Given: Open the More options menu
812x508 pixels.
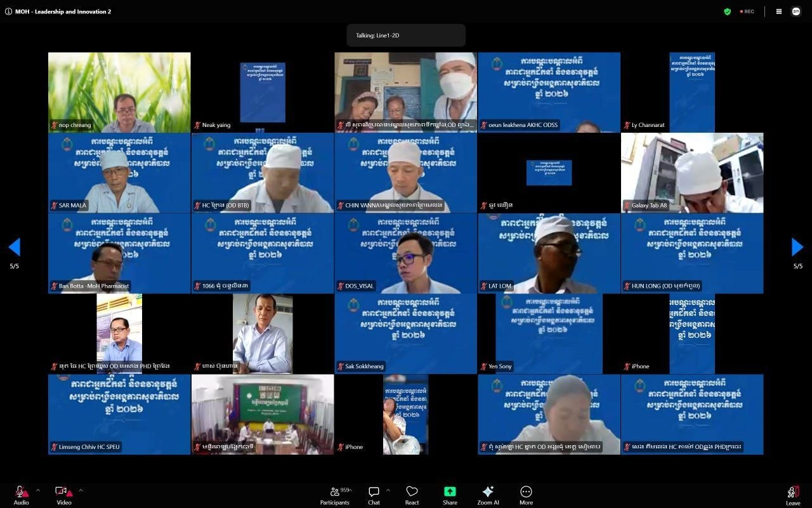Looking at the screenshot, I should (526, 495).
